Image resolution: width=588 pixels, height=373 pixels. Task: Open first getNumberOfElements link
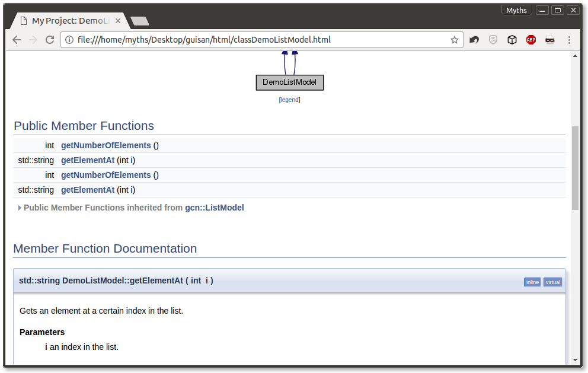(x=106, y=145)
